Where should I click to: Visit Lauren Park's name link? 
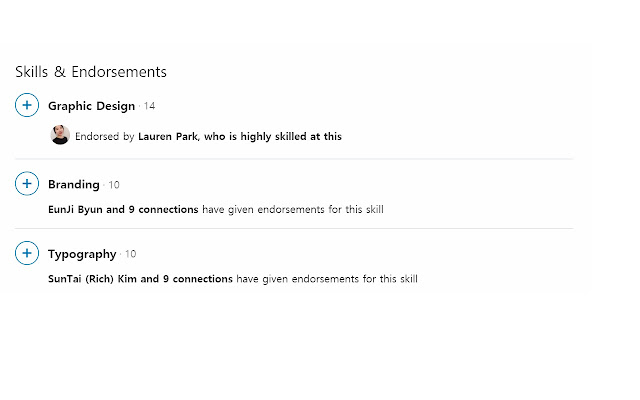click(167, 137)
